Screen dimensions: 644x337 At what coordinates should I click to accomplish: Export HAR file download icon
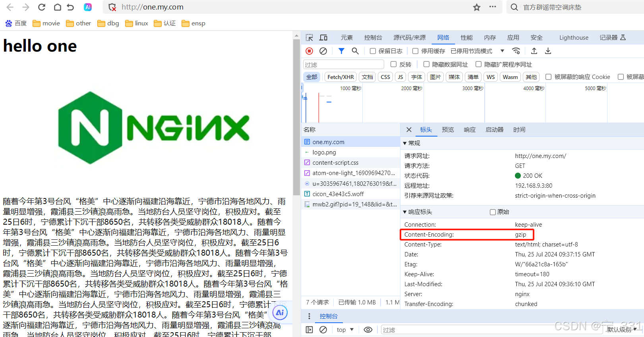coord(548,51)
